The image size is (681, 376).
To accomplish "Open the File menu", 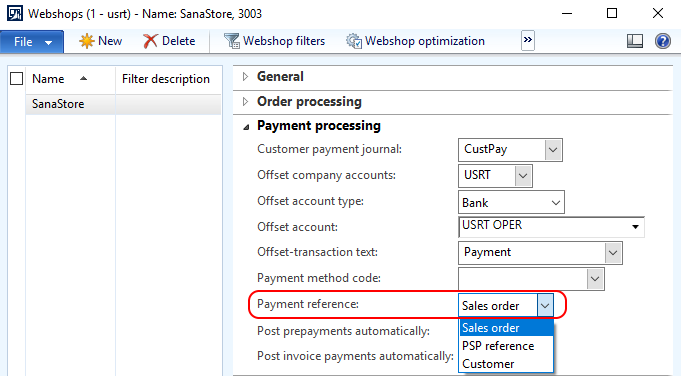I will [32, 42].
